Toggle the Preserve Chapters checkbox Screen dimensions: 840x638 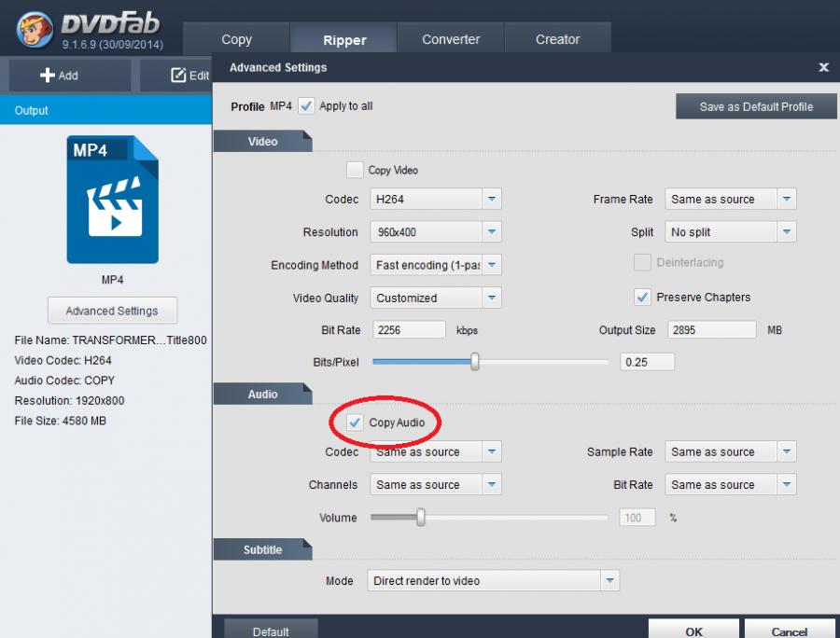coord(642,297)
